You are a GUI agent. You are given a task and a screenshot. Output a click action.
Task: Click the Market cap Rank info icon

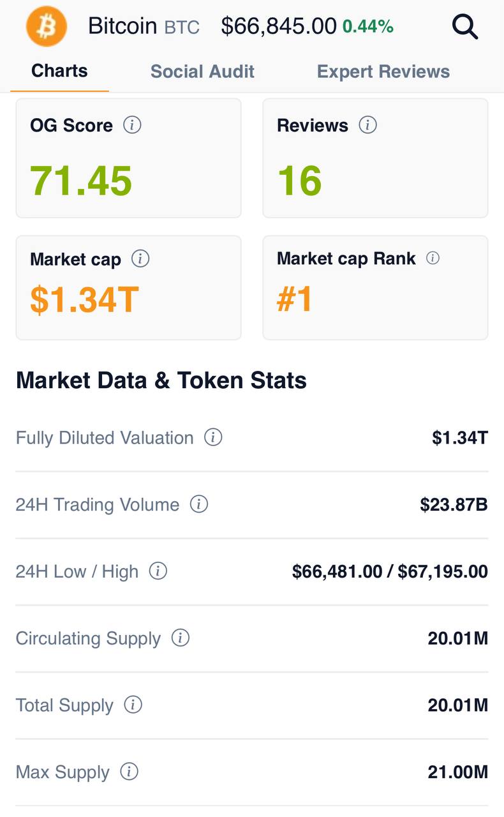pos(433,258)
